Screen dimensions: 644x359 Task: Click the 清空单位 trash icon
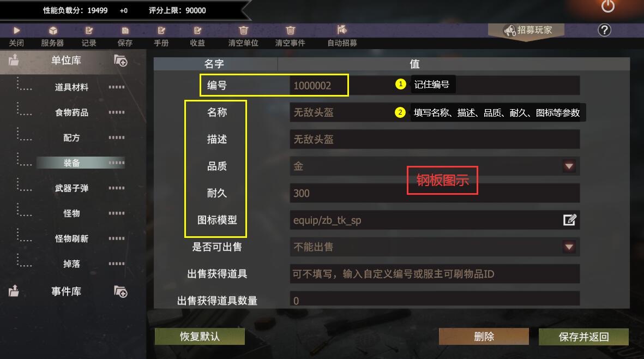point(244,31)
